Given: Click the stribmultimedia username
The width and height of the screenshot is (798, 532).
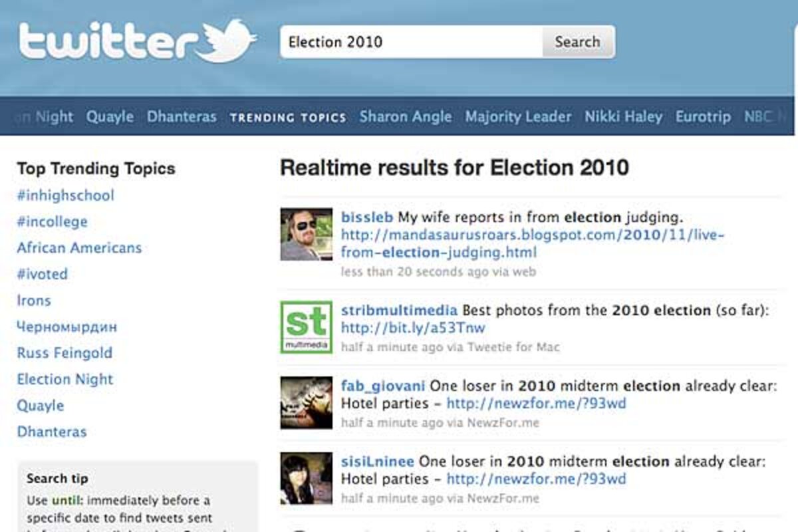Looking at the screenshot, I should [399, 311].
